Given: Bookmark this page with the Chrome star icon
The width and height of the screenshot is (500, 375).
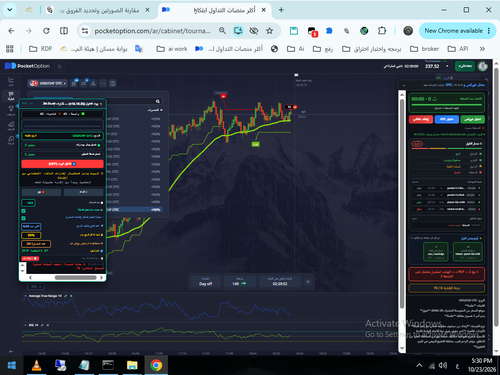Looking at the screenshot, I should 269,31.
